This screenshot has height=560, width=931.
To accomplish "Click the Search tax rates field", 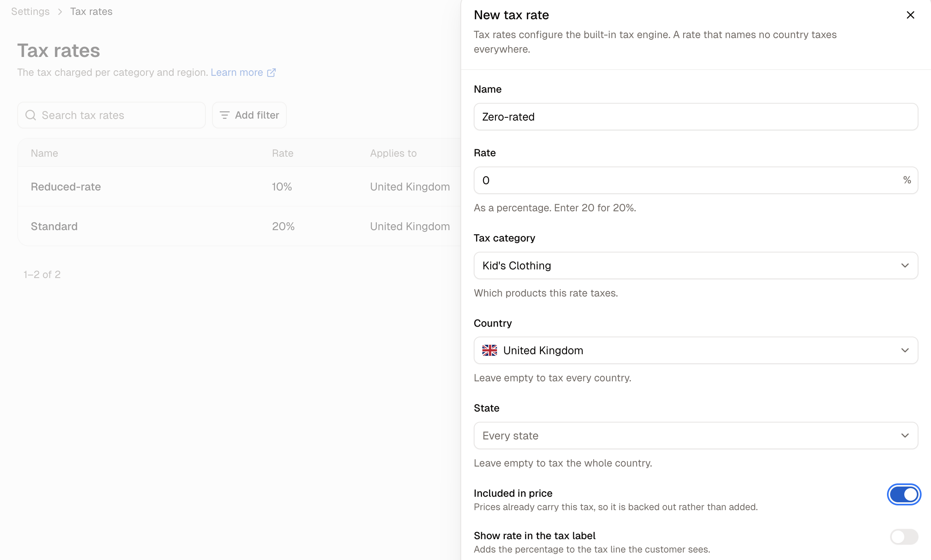I will coord(112,115).
